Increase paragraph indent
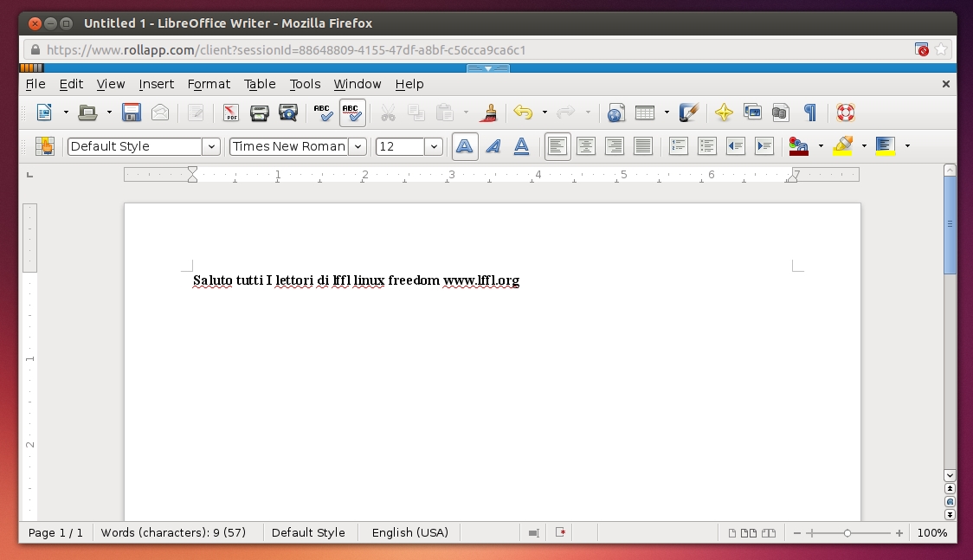973x560 pixels. pyautogui.click(x=764, y=146)
